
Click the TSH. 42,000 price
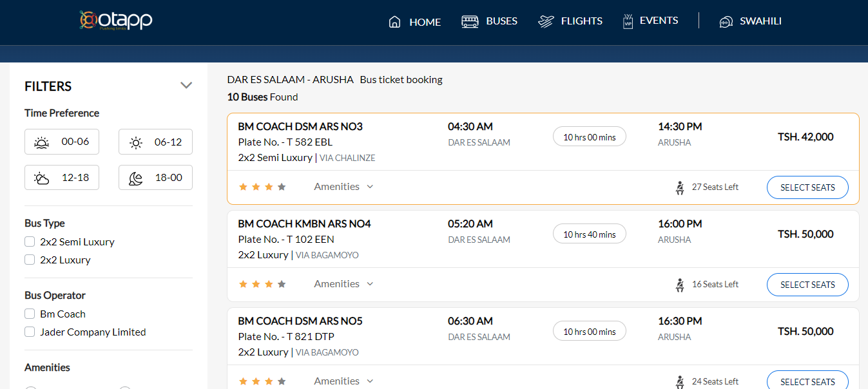[805, 137]
